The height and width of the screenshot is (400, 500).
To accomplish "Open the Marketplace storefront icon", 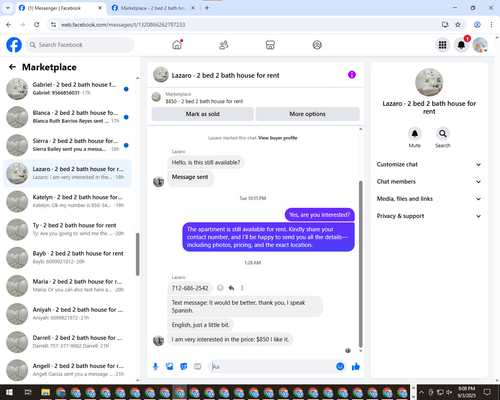I will 270,45.
